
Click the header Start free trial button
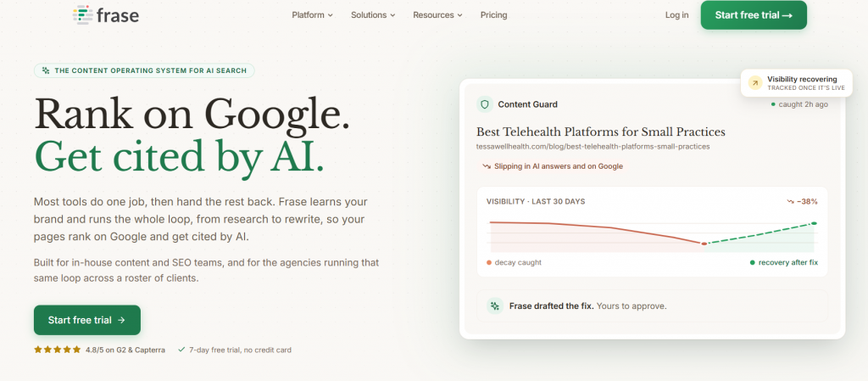click(x=754, y=15)
